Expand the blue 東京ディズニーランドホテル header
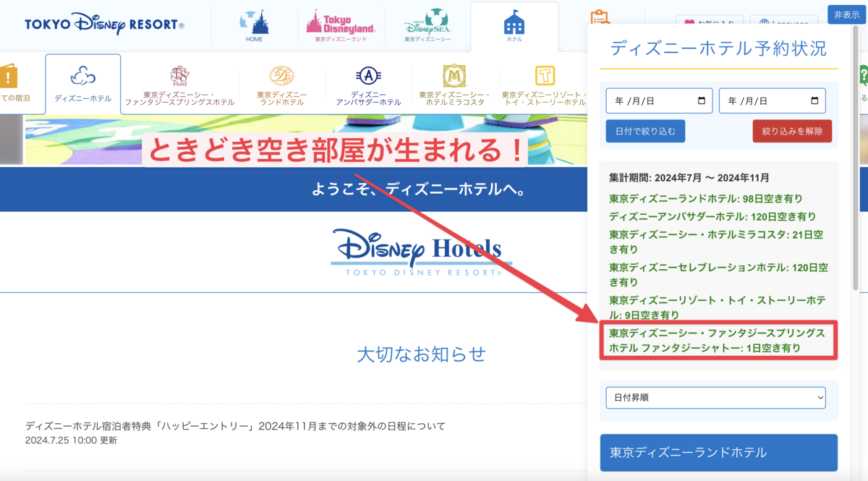The width and height of the screenshot is (868, 481). 718,453
